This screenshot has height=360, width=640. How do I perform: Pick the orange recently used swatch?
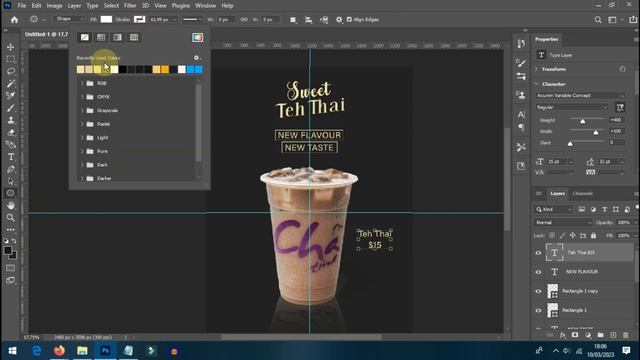pos(165,70)
